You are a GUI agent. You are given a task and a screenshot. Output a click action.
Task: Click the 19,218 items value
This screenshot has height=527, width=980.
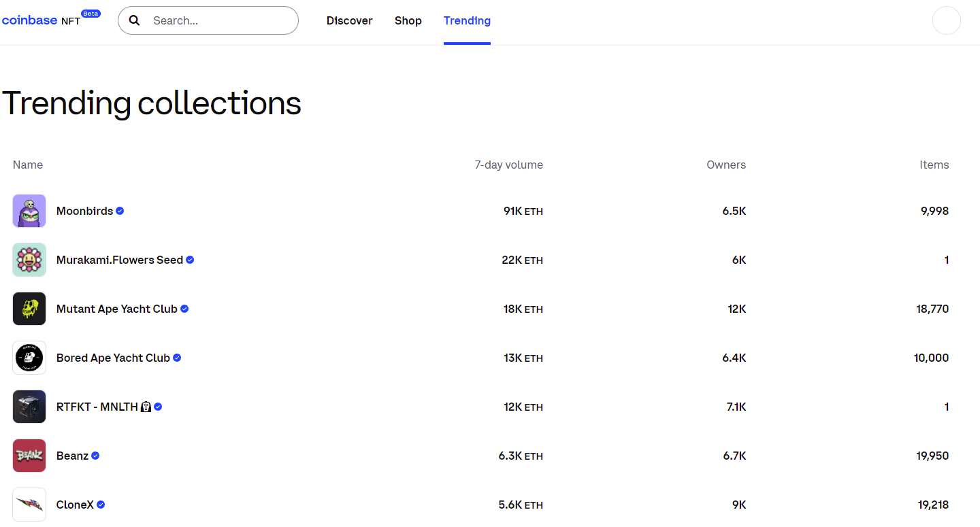(933, 505)
